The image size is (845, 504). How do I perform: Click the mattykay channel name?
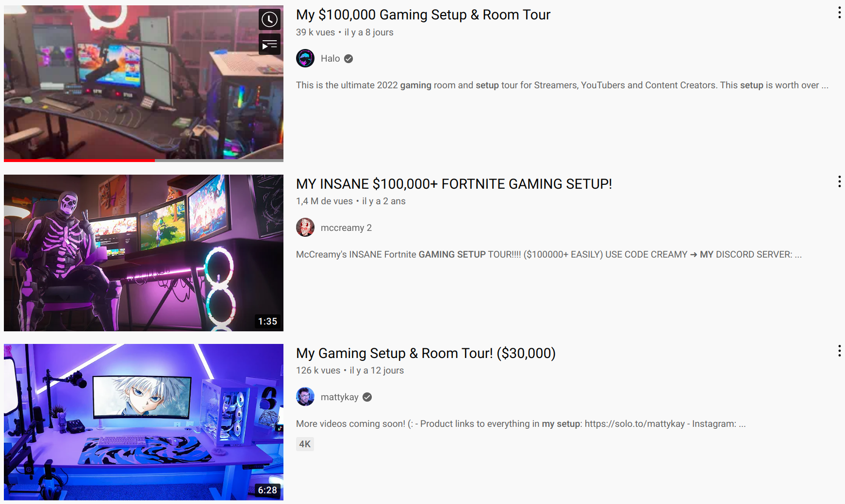coord(339,397)
